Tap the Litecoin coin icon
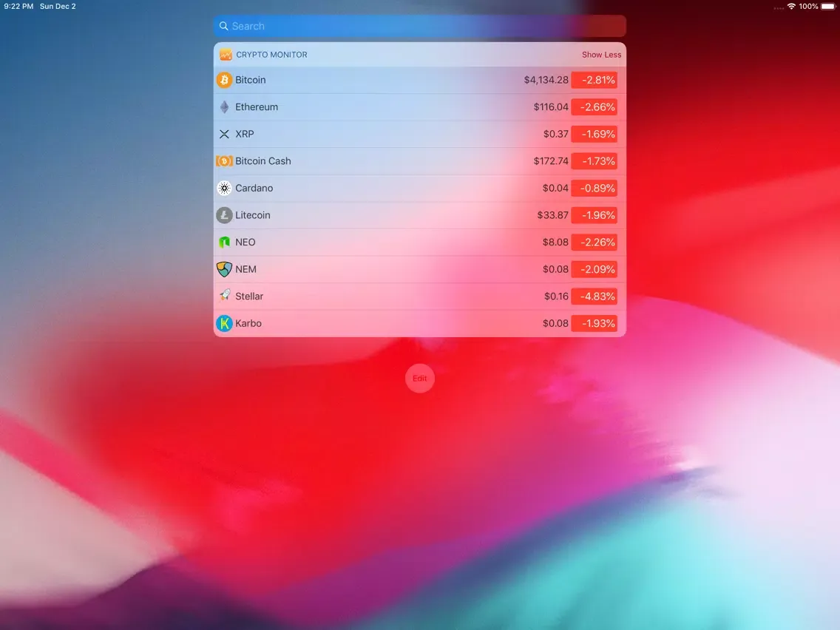This screenshot has height=630, width=840. [224, 215]
